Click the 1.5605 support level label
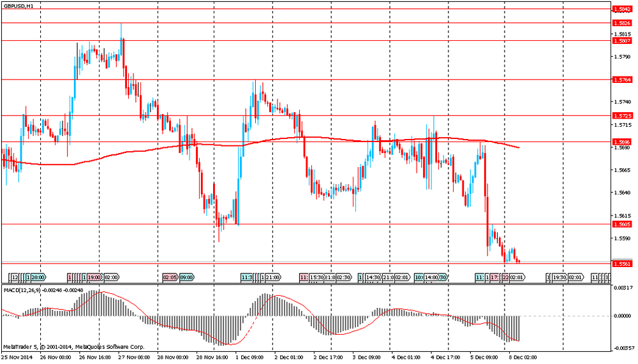Viewport: 638px width, 364px height. coord(622,224)
